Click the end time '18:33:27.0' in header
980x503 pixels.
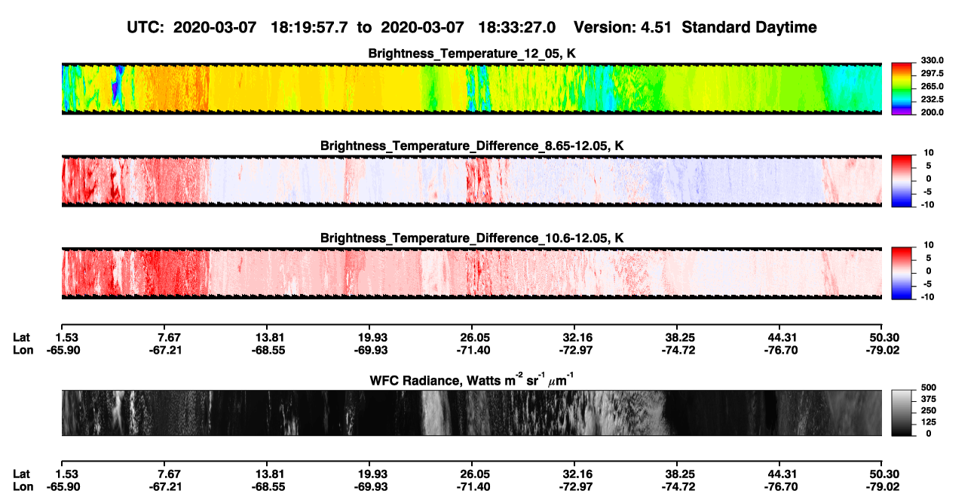[517, 27]
